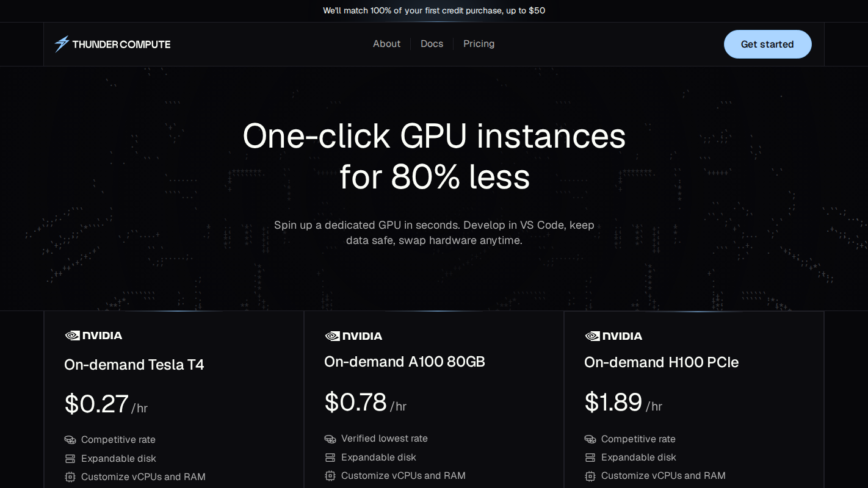The height and width of the screenshot is (488, 868).
Task: Click the disk icon beside Expandable disk on A100 card
Action: (x=330, y=457)
